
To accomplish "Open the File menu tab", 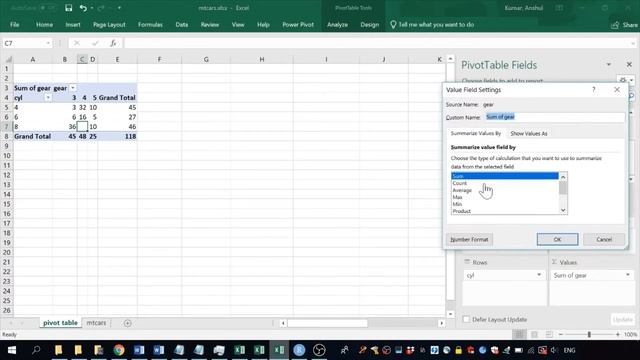I will pos(15,24).
